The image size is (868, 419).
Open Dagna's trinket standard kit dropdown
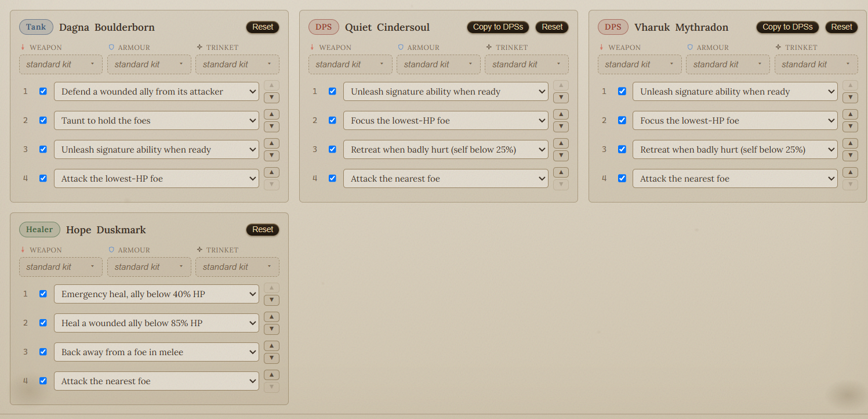237,64
